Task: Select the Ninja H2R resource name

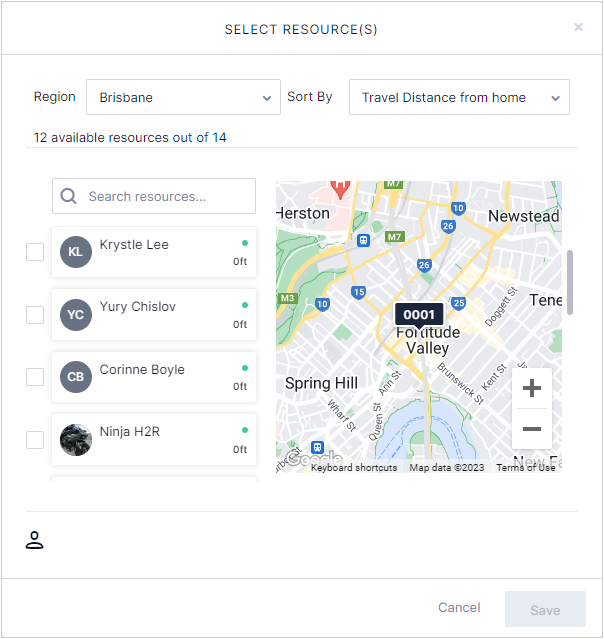Action: (130, 431)
